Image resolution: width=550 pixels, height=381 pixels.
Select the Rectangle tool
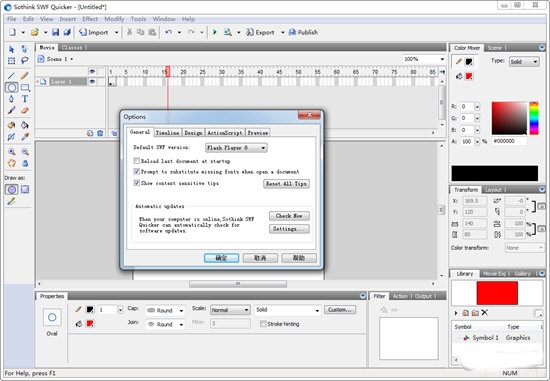point(25,87)
